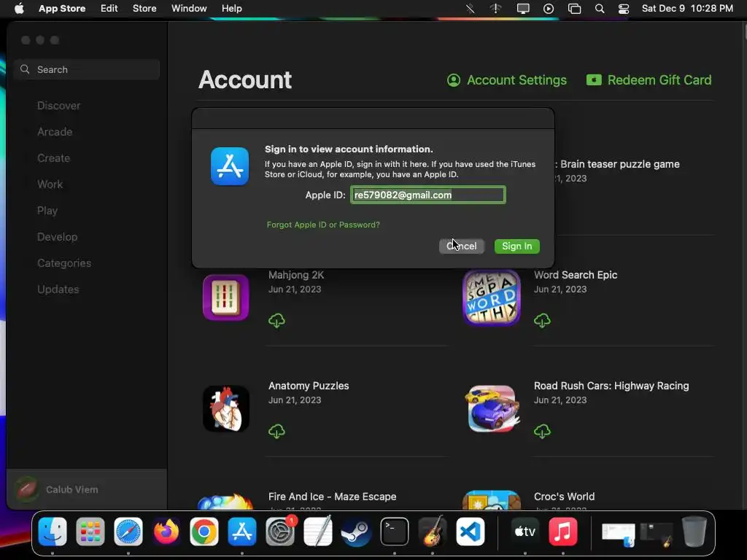Open Arcade in the sidebar
Image resolution: width=747 pixels, height=560 pixels.
(x=55, y=132)
